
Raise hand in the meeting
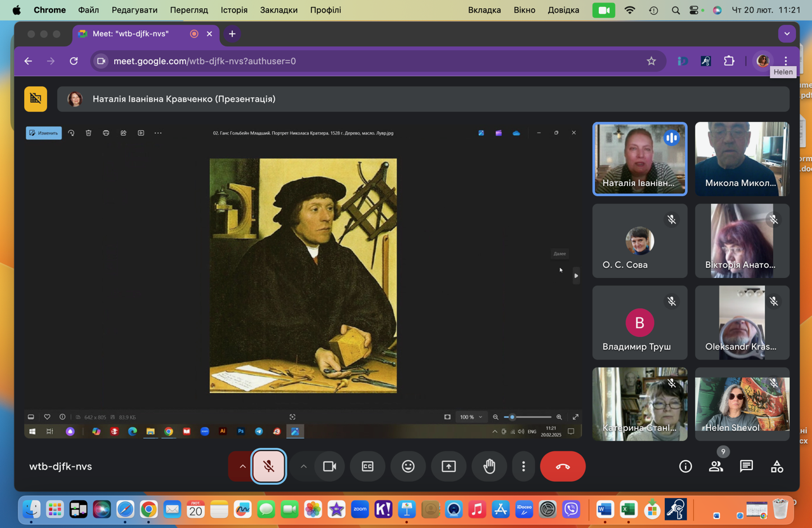pyautogui.click(x=489, y=466)
